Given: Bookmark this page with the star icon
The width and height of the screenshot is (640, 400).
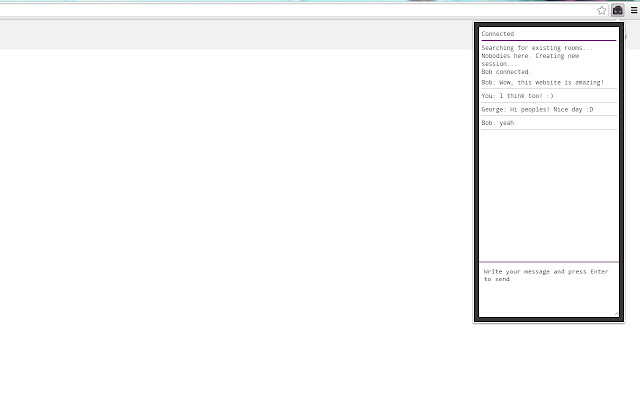Looking at the screenshot, I should [x=602, y=11].
